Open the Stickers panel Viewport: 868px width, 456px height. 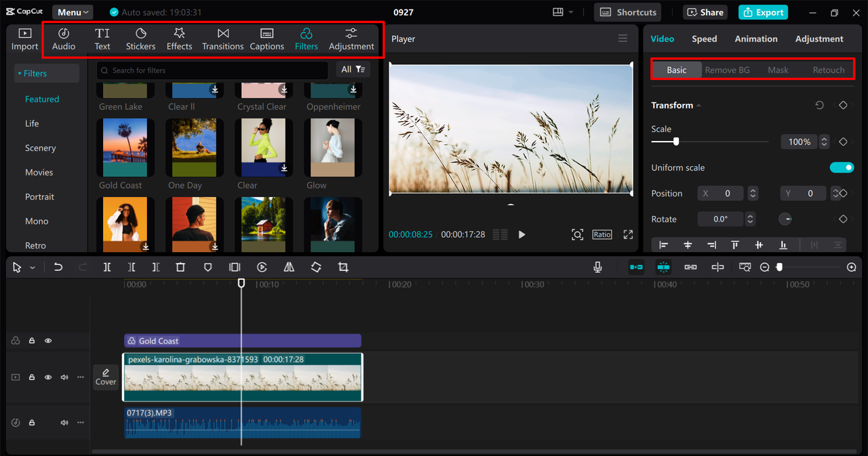tap(140, 39)
